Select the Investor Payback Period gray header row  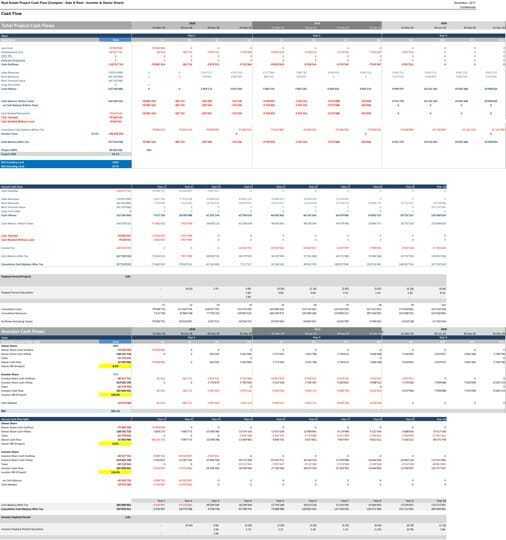[223, 517]
